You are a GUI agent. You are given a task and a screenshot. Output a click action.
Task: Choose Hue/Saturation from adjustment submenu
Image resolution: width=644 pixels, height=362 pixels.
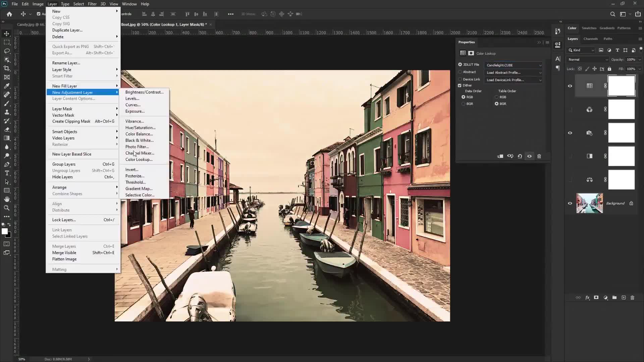pos(140,128)
